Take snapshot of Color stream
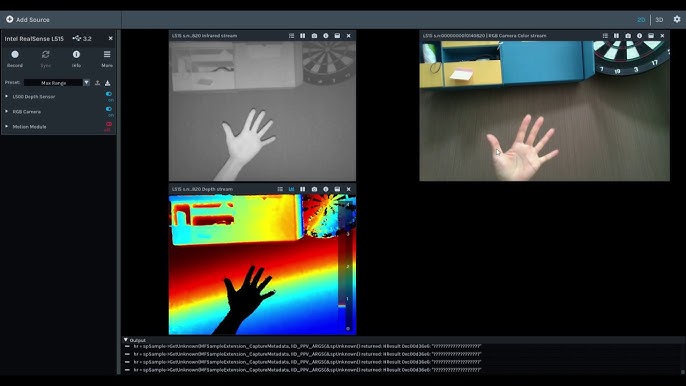This screenshot has width=686, height=386. point(628,36)
